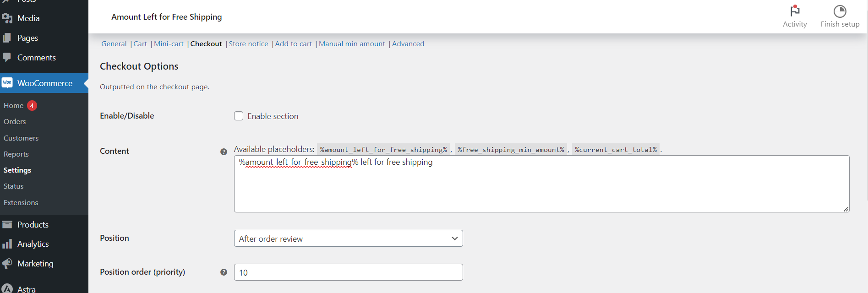
Task: Click into the Content textarea
Action: (541, 184)
